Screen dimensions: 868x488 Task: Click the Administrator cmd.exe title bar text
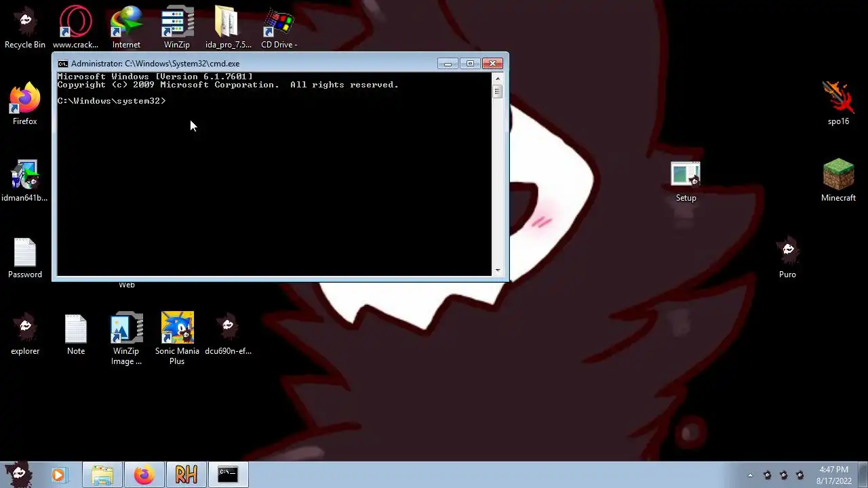155,64
